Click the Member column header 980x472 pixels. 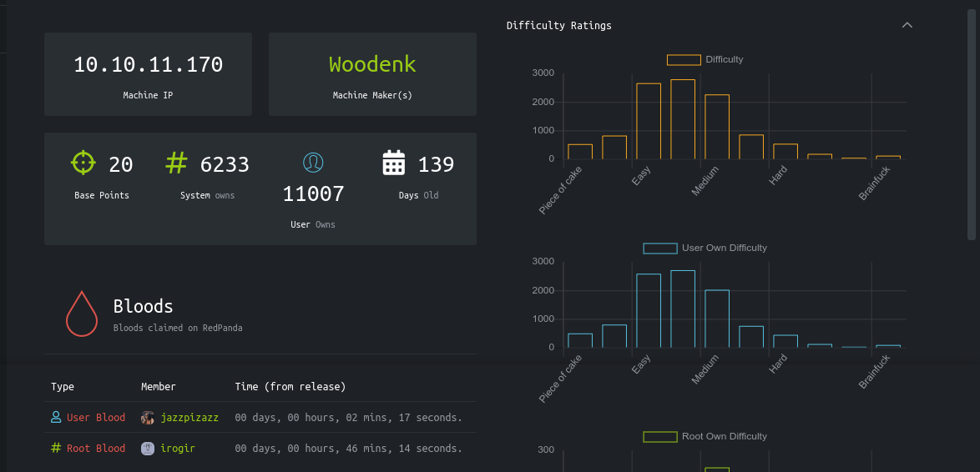pyautogui.click(x=159, y=386)
